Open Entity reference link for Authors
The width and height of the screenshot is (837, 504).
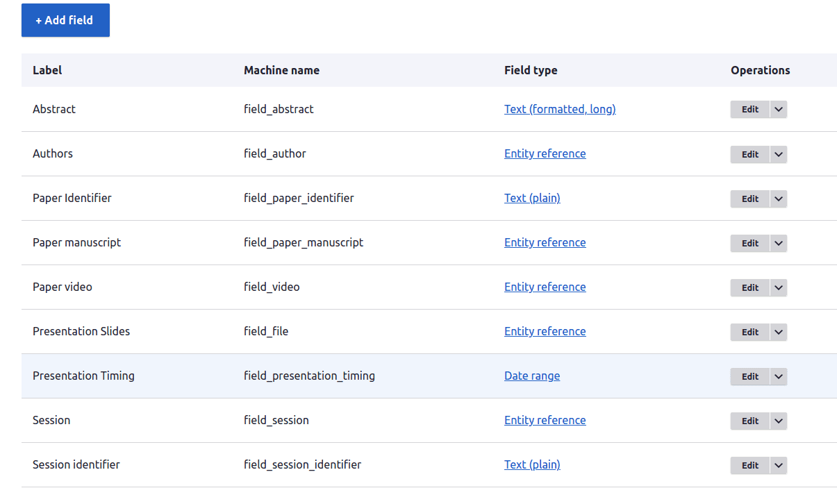[545, 153]
